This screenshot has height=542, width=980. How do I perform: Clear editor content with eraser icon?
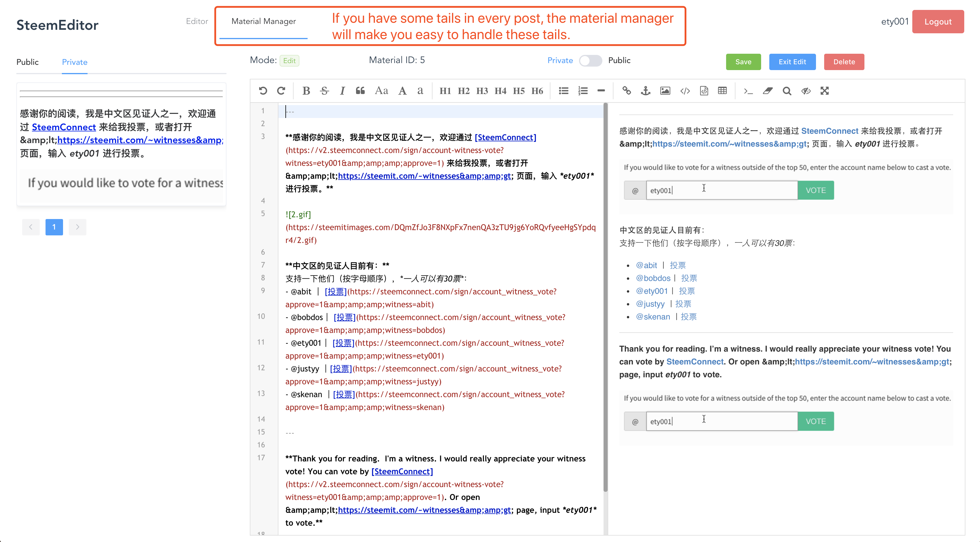click(768, 91)
